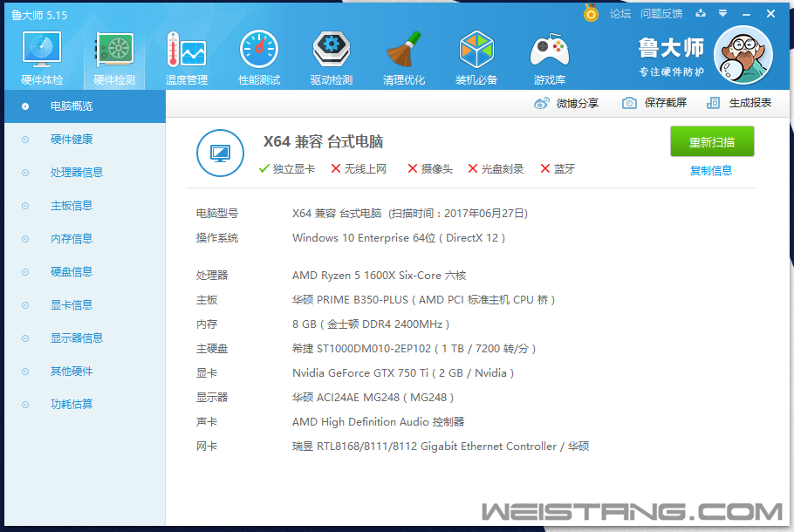
Task: Open 装机必备 cube icon
Action: (x=476, y=49)
